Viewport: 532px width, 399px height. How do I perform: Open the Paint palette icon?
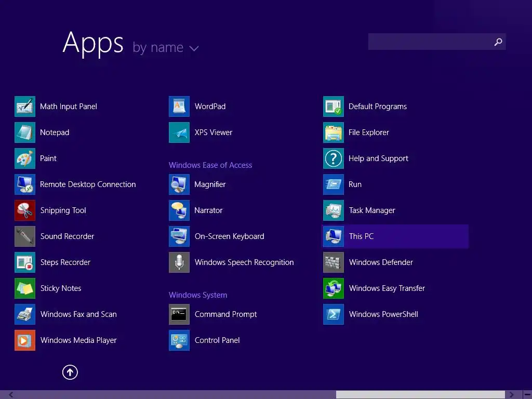[25, 158]
